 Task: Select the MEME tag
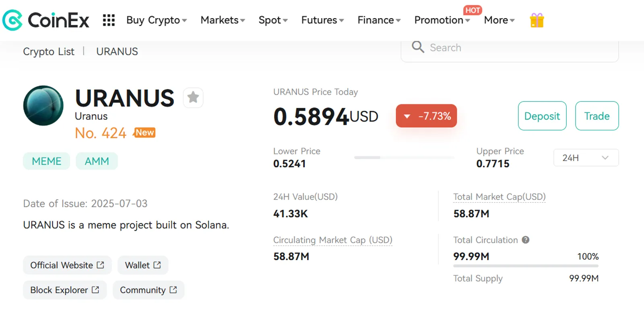click(47, 161)
